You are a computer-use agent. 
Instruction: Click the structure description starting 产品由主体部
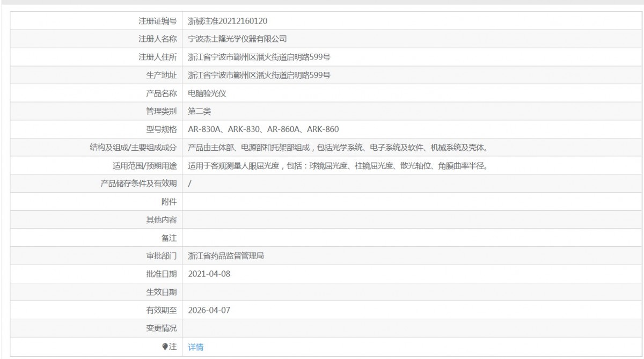[338, 148]
